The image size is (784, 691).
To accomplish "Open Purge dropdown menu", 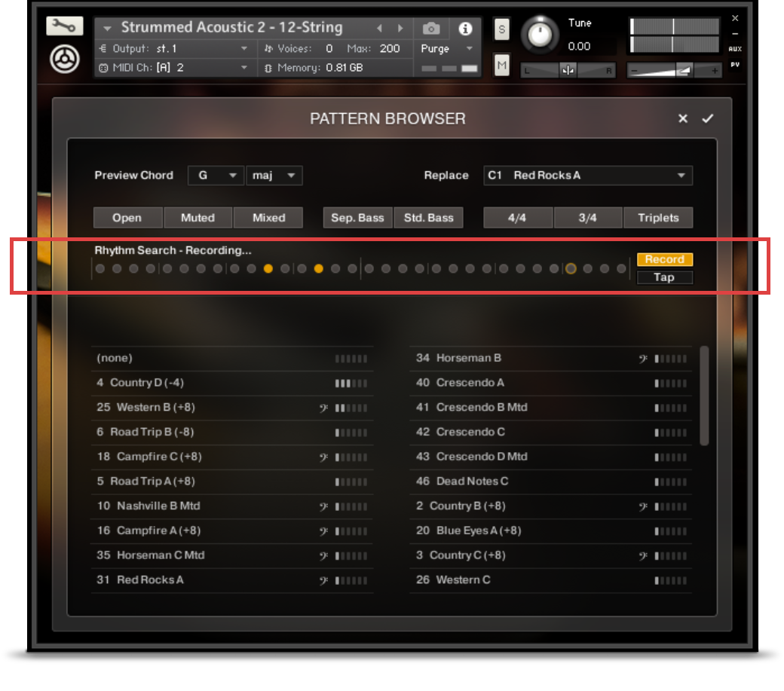I will [x=447, y=48].
